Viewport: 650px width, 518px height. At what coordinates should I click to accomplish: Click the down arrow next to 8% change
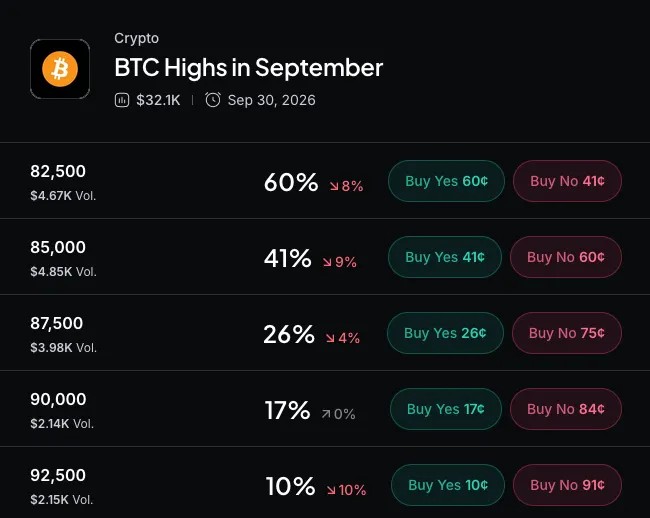334,186
